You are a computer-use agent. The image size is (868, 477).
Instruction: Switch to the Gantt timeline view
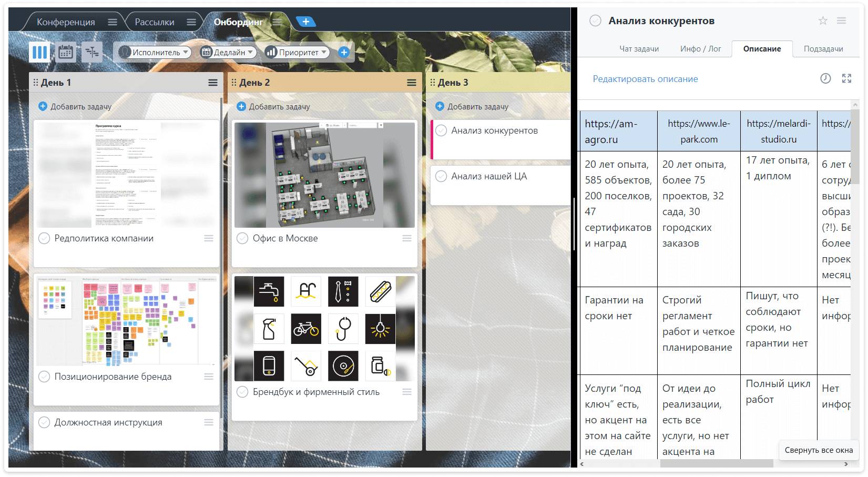coord(92,52)
